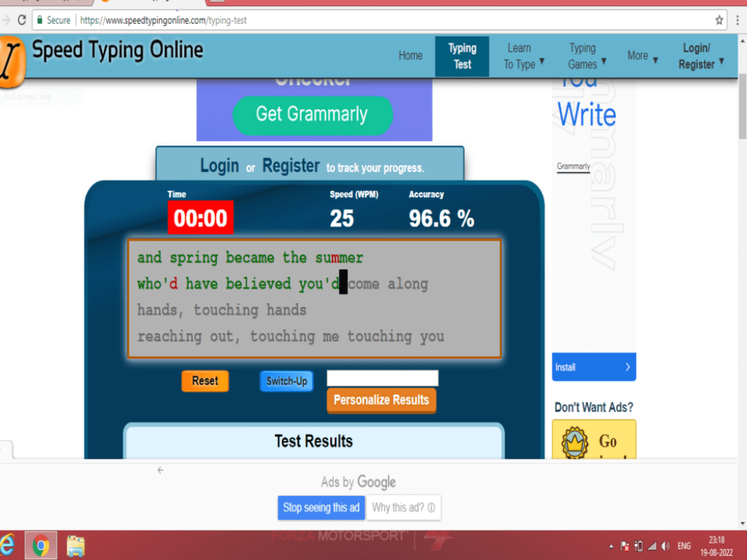
Task: Click the Install button in Grammarly ad
Action: click(594, 367)
